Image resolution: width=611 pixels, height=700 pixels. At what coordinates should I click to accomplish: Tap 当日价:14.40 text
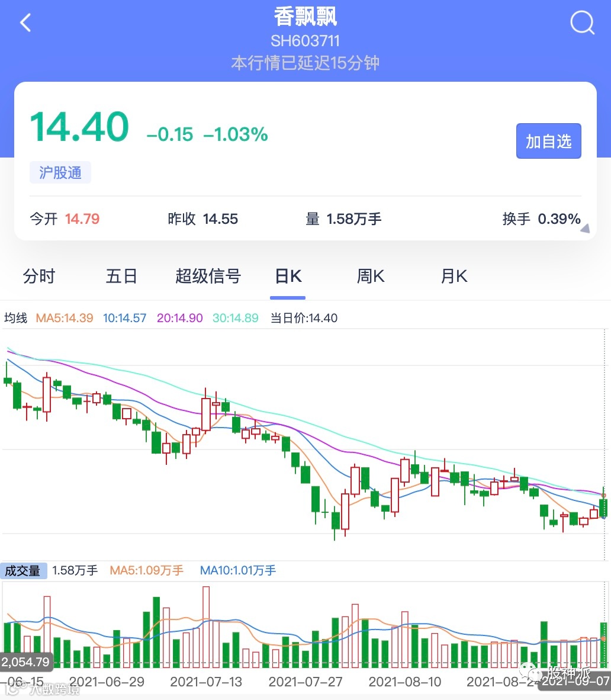pyautogui.click(x=304, y=318)
